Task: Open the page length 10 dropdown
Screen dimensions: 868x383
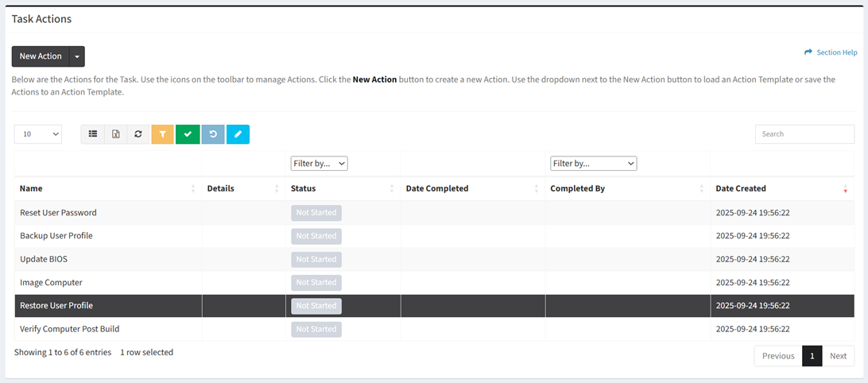Action: pos(38,134)
